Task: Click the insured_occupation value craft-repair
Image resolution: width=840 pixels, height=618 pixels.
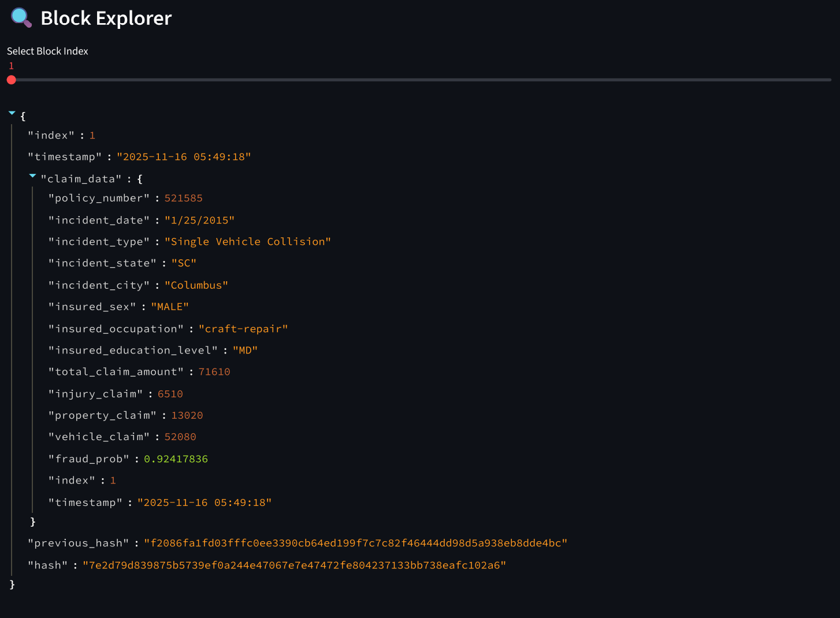Action: [x=243, y=329]
